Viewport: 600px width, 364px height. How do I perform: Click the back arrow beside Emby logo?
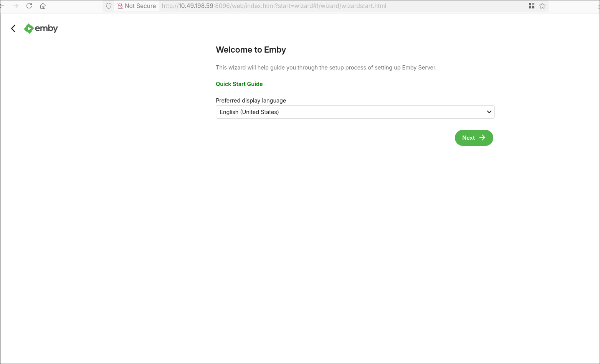pyautogui.click(x=13, y=28)
